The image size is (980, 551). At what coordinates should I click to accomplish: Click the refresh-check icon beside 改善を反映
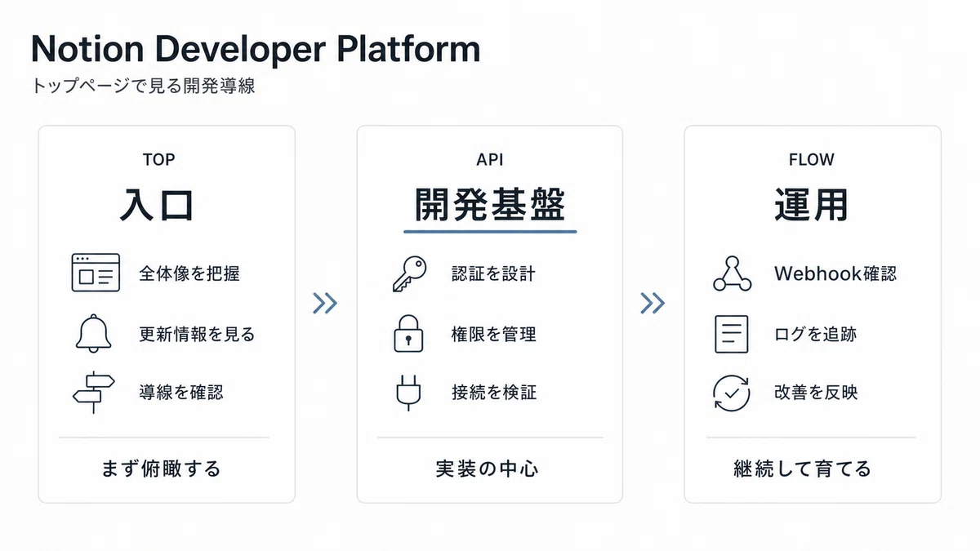point(731,392)
